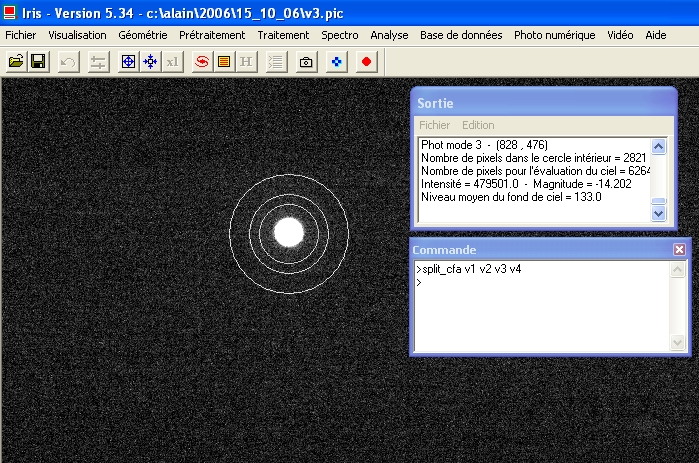The height and width of the screenshot is (463, 699).
Task: Open the Fichier main menu
Action: pyautogui.click(x=21, y=35)
